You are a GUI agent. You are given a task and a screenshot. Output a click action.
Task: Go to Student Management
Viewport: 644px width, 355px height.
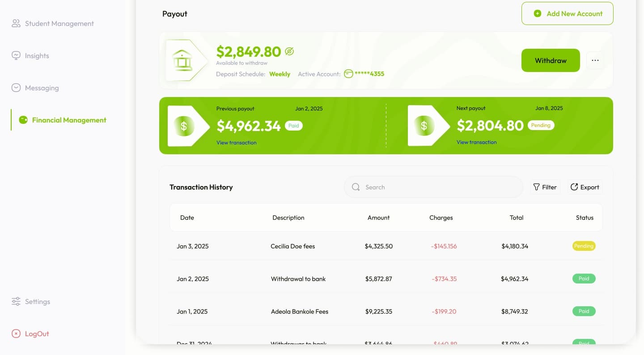pyautogui.click(x=53, y=23)
